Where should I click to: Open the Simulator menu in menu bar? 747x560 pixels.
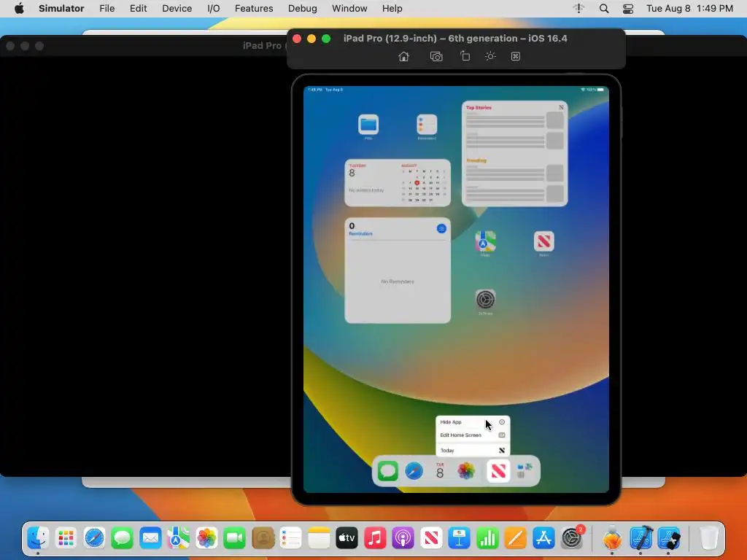coord(61,9)
